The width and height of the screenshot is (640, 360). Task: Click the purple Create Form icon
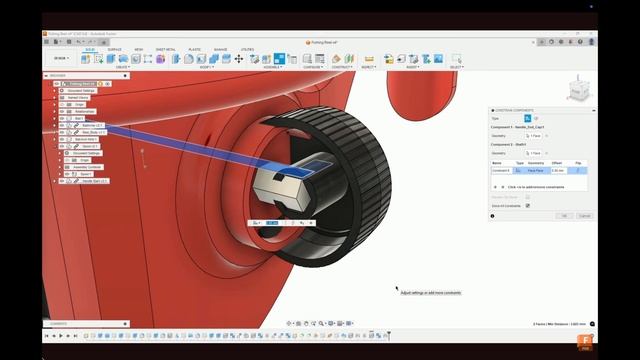[160, 59]
